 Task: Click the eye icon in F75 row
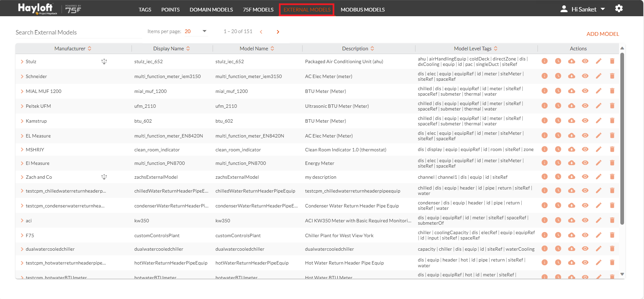click(585, 235)
